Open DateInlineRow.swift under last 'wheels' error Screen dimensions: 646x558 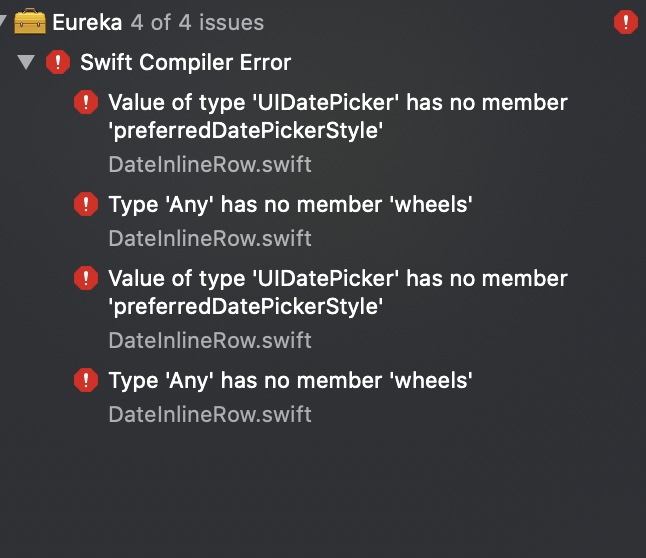(210, 414)
